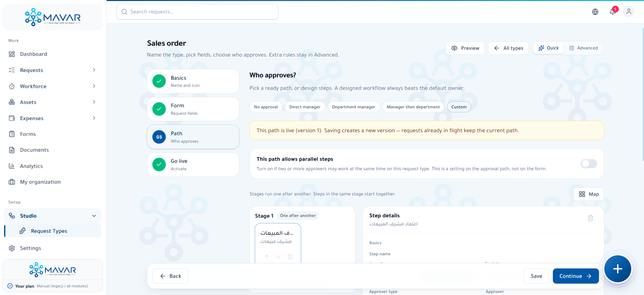Click the MAVAR logo at top of sidebar
Image resolution: width=644 pixels, height=295 pixels.
pos(53,17)
